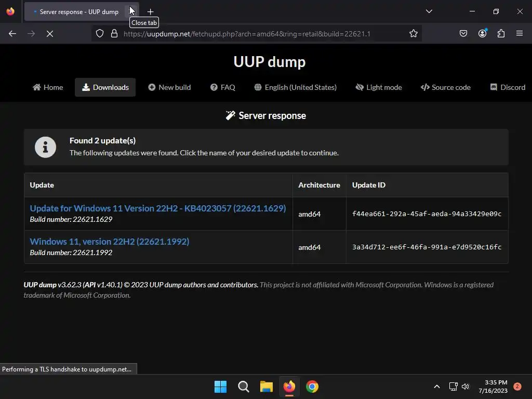Click the info circle icon
This screenshot has height=399, width=532.
46,147
